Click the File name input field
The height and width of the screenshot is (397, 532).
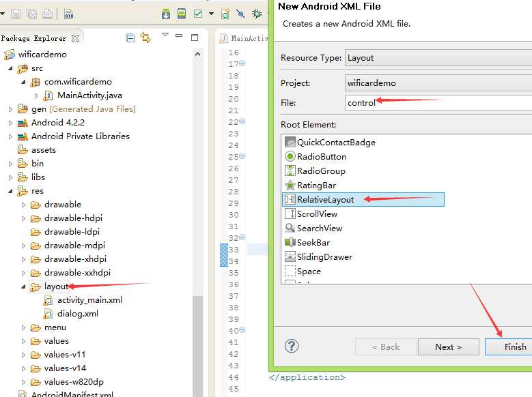[x=438, y=103]
